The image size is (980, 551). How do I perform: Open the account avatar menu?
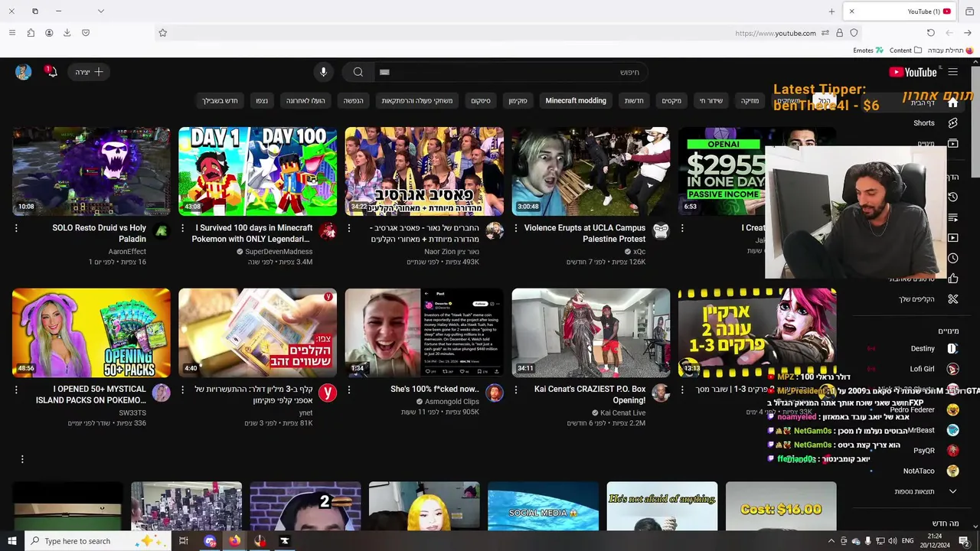(x=23, y=72)
